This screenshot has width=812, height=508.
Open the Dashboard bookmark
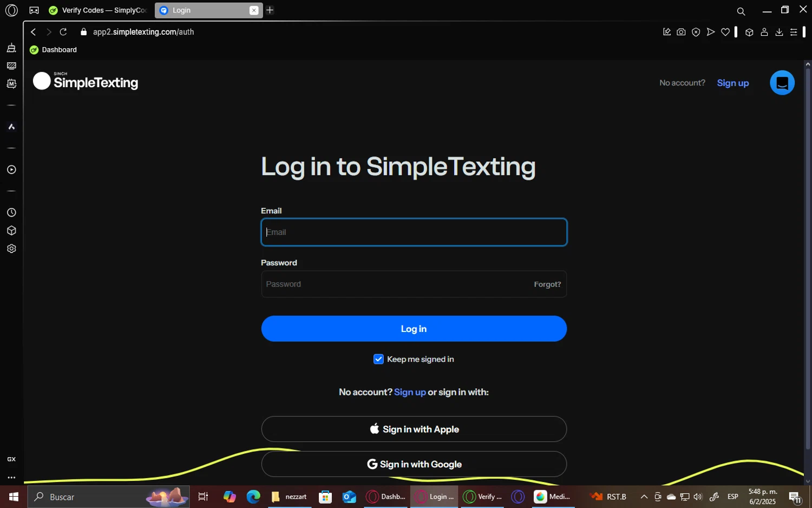pos(53,50)
